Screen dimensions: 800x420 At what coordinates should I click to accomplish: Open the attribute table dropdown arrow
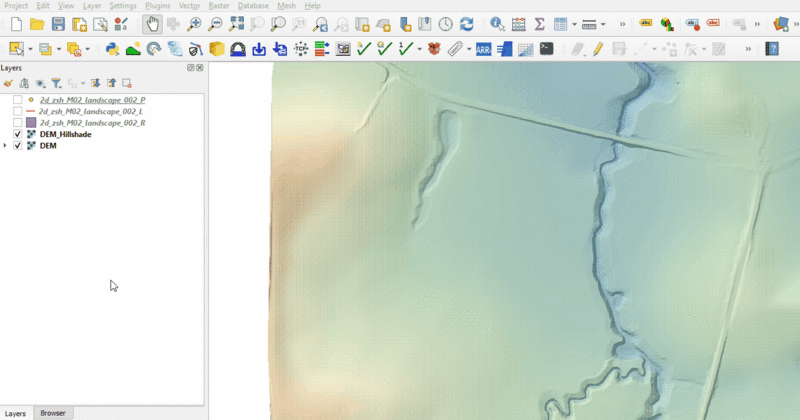[x=572, y=24]
